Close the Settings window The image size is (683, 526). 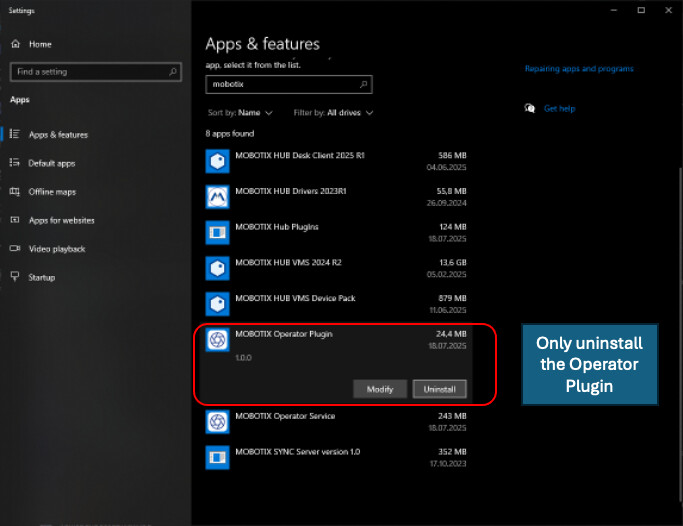click(669, 10)
